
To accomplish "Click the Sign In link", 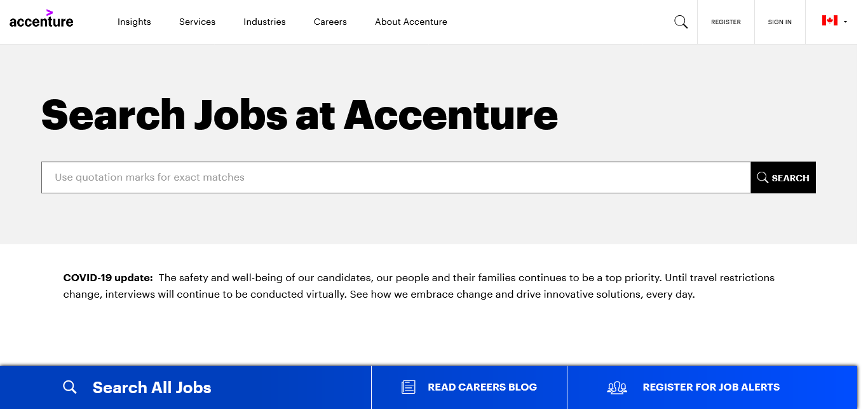I will pyautogui.click(x=780, y=22).
